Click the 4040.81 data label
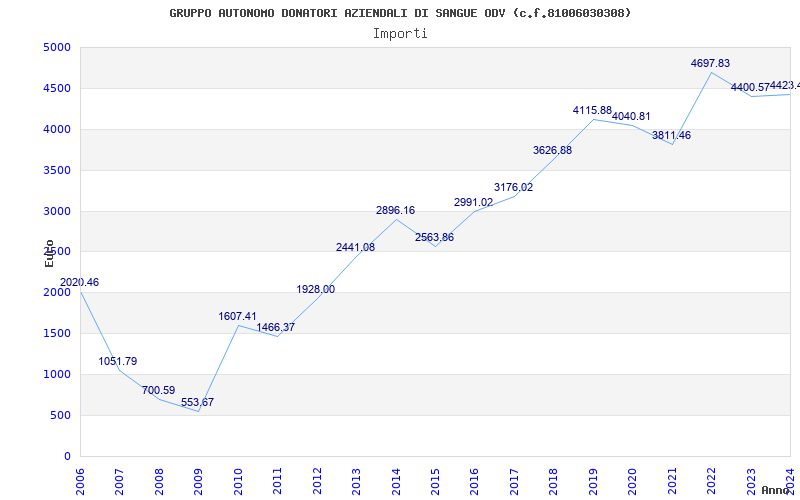This screenshot has width=800, height=500. pos(631,116)
